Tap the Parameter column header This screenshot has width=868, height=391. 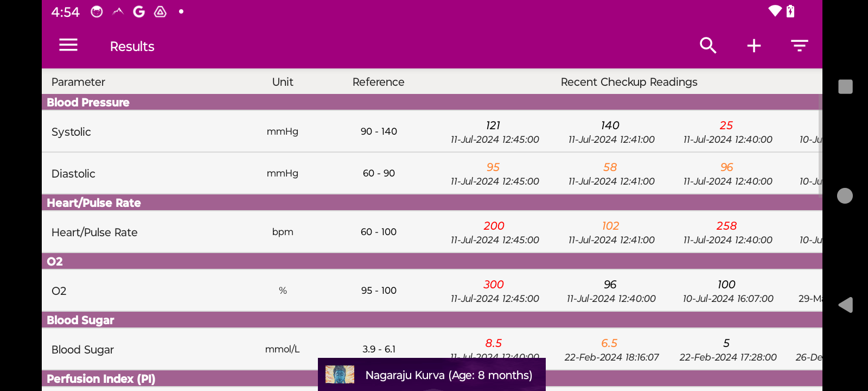click(x=78, y=82)
